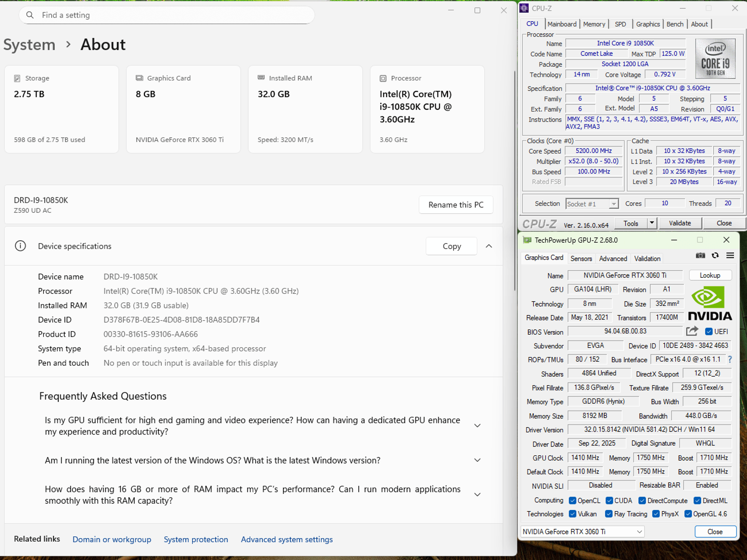747x560 pixels.
Task: Click the Intel Core i9 logo in CPU-Z
Action: click(715, 59)
